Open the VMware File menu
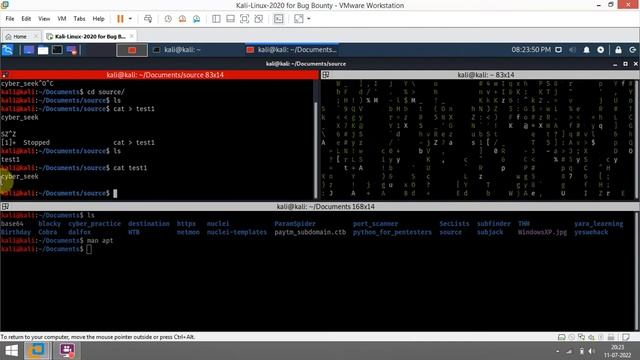This screenshot has height=360, width=640. (10, 19)
